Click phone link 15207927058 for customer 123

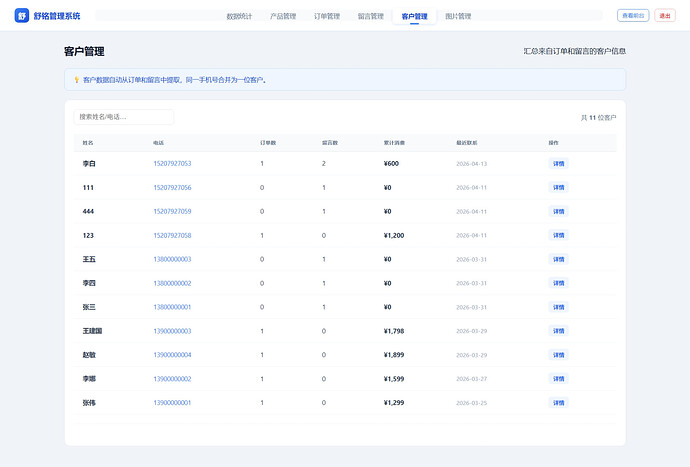[x=172, y=235]
